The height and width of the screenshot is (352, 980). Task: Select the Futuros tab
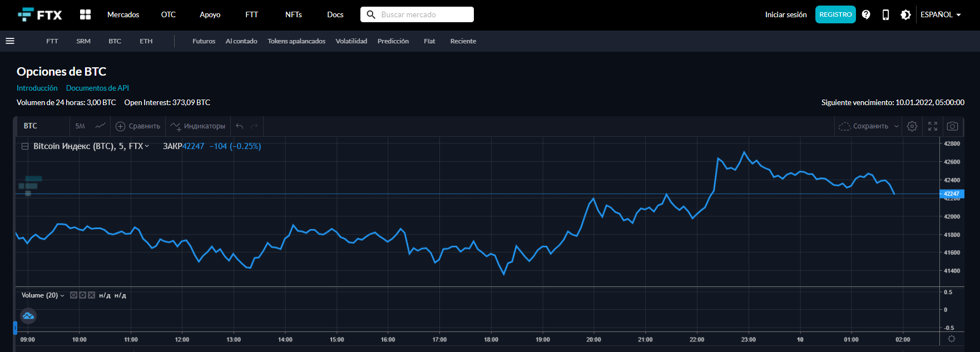204,41
